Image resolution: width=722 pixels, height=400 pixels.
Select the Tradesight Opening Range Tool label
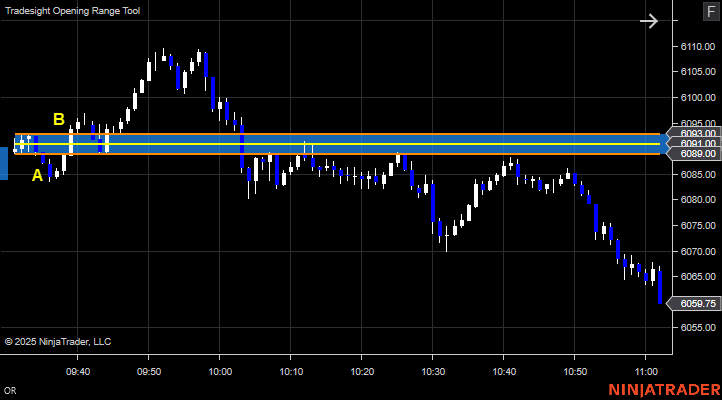point(72,11)
